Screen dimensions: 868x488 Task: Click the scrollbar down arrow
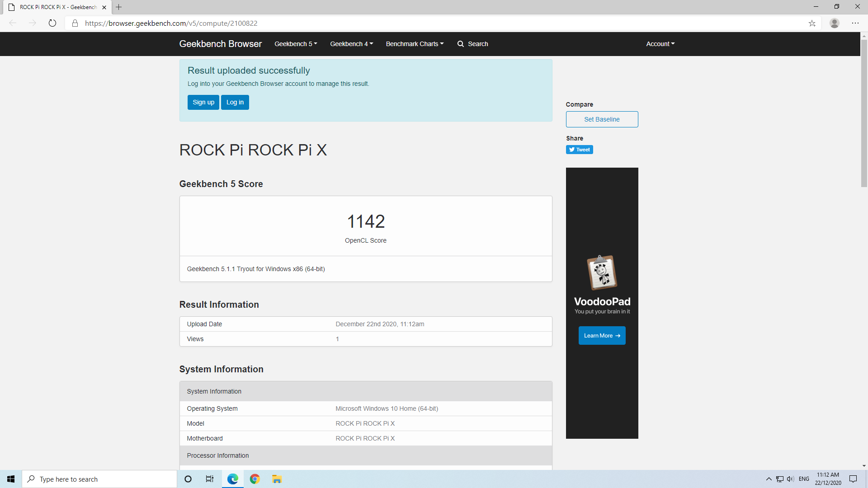864,466
